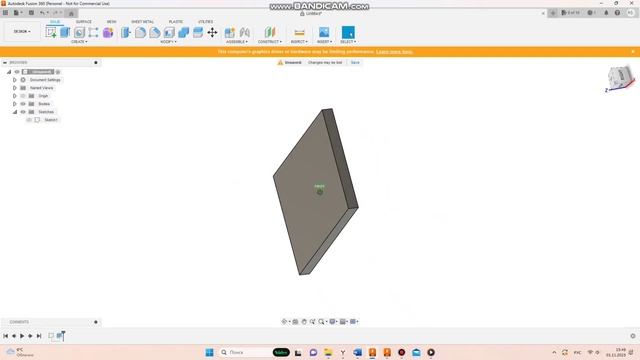Click the Measure ruler icon
640x360 pixels.
coord(299,32)
